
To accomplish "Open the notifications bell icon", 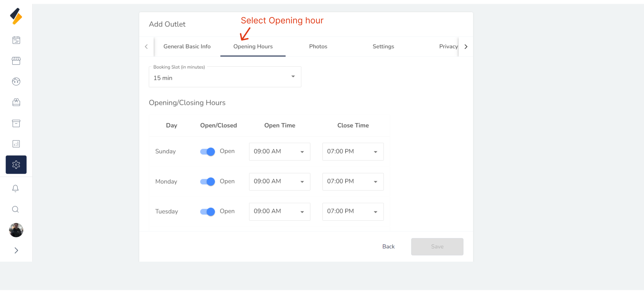I will coord(15,188).
